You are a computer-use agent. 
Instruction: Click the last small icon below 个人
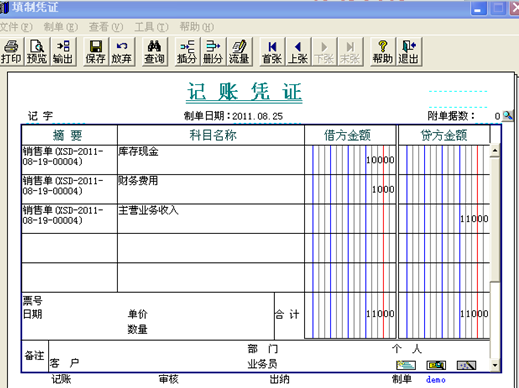tap(466, 365)
